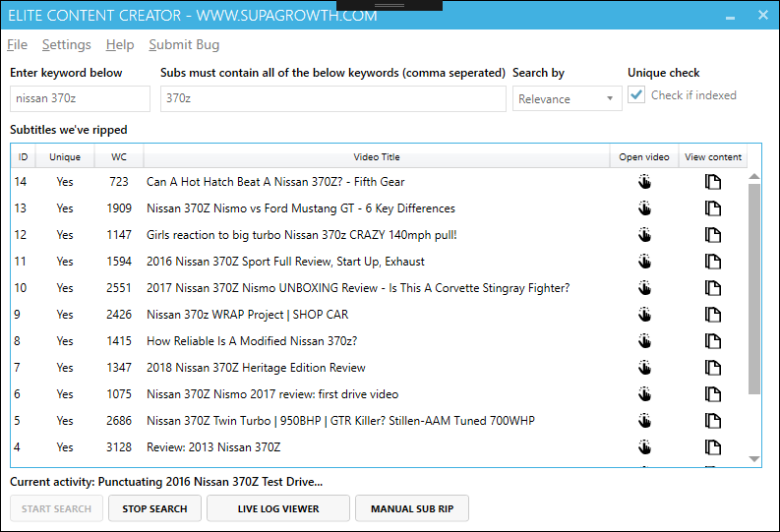Open video for 2016 Nissan 370Z Sport Full Review
The image size is (780, 532).
click(x=644, y=262)
